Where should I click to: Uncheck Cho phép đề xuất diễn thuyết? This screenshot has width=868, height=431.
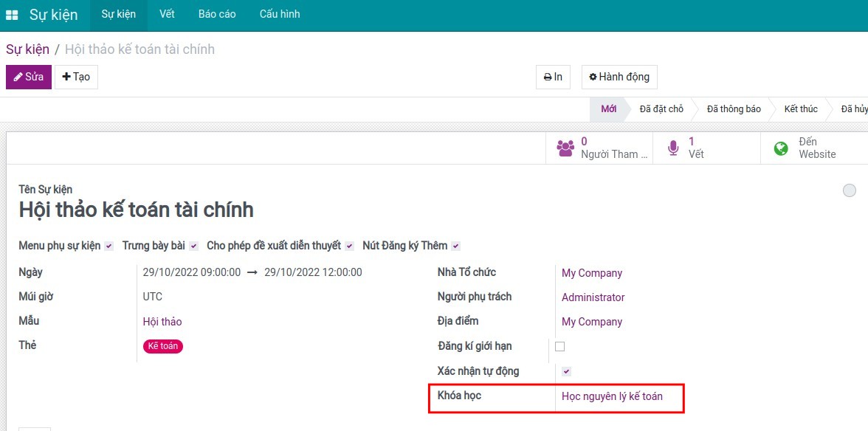(349, 245)
